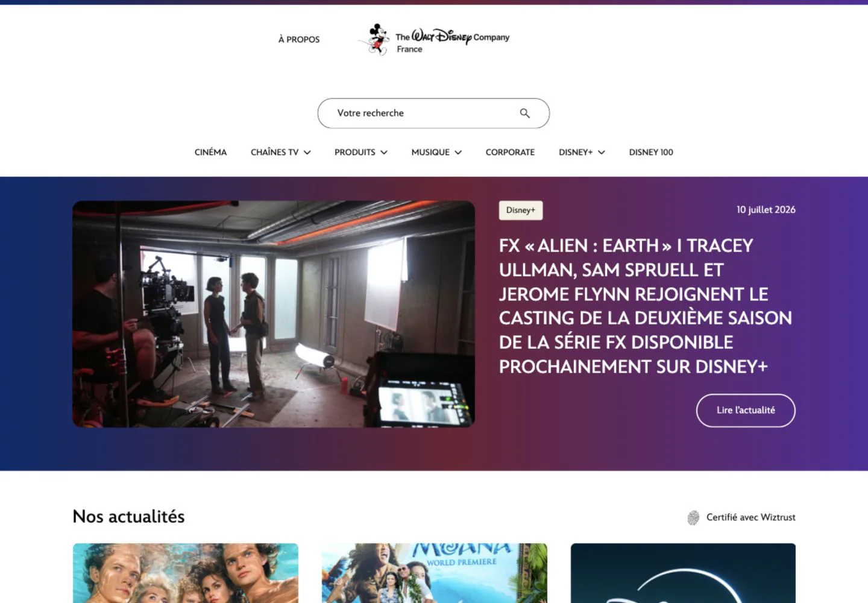Open the underwater group photo news card
Image resolution: width=868 pixels, height=603 pixels.
tap(186, 573)
